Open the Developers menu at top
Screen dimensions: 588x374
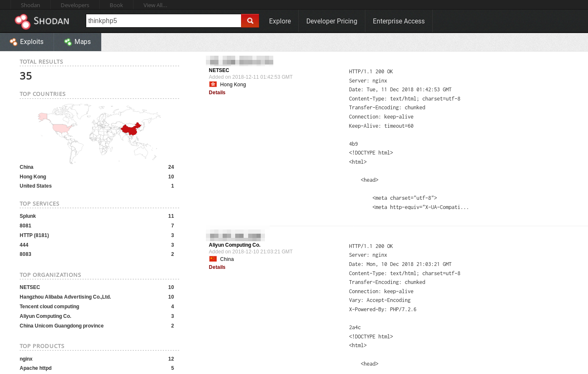[74, 5]
